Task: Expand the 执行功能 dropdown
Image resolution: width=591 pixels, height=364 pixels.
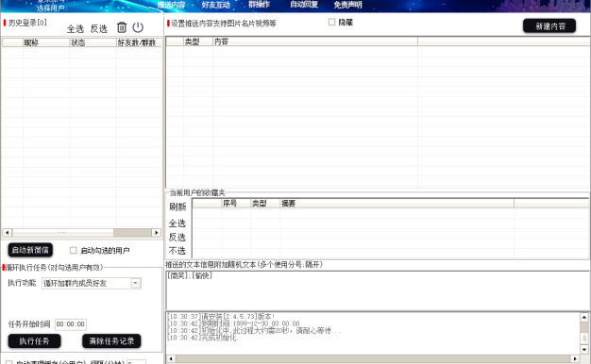Action: pos(136,283)
